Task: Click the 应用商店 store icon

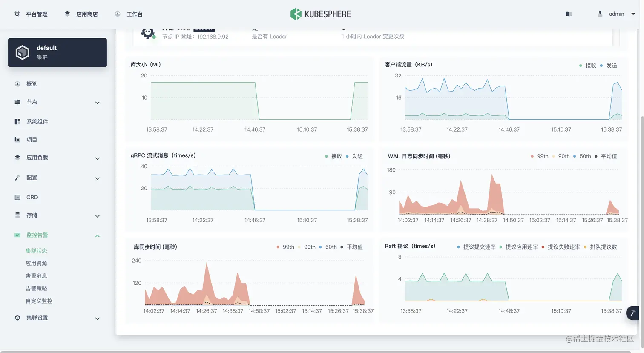Action: (67, 14)
